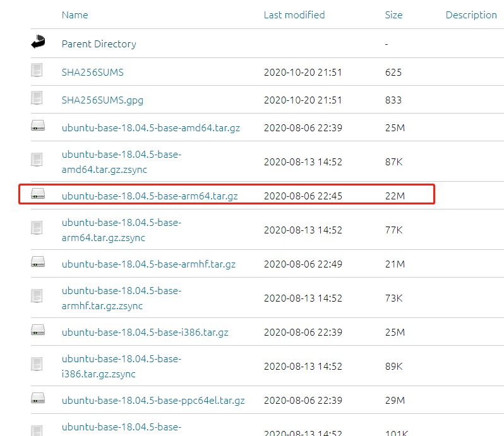This screenshot has width=504, height=436.
Task: Sort the listing by the Description column
Action: (x=471, y=15)
